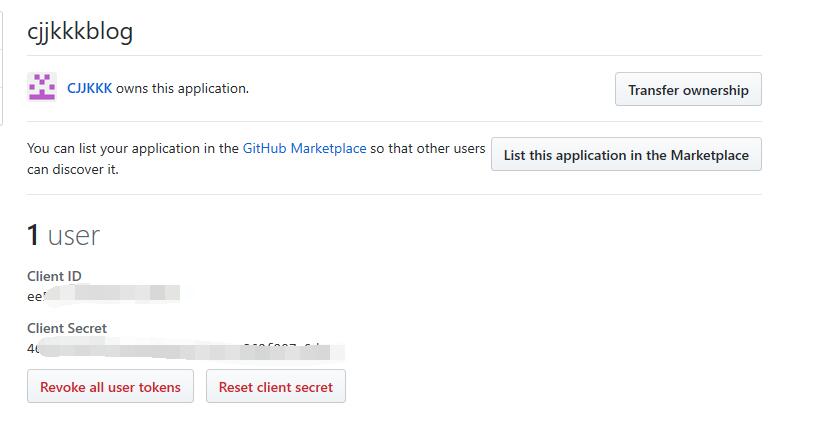The height and width of the screenshot is (421, 828).
Task: Reset the client secret
Action: coord(275,387)
